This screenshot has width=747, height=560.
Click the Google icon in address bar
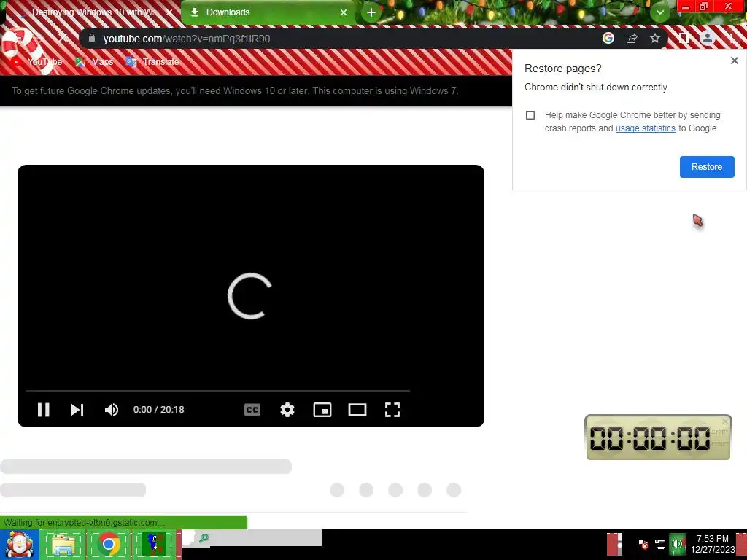tap(608, 38)
